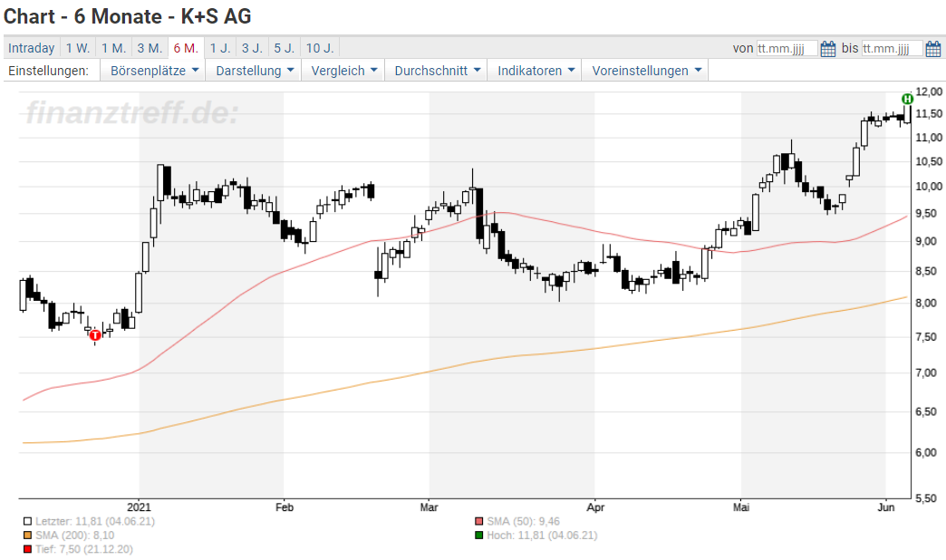Expand the Durchschnitt dropdown
Image resolution: width=946 pixels, height=560 pixels.
point(436,71)
